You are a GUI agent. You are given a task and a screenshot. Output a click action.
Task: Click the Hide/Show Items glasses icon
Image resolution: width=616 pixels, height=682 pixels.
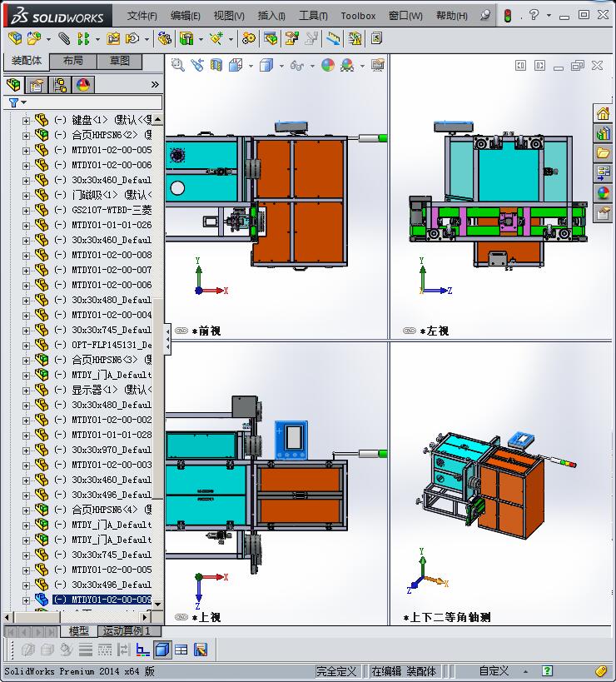pyautogui.click(x=297, y=65)
